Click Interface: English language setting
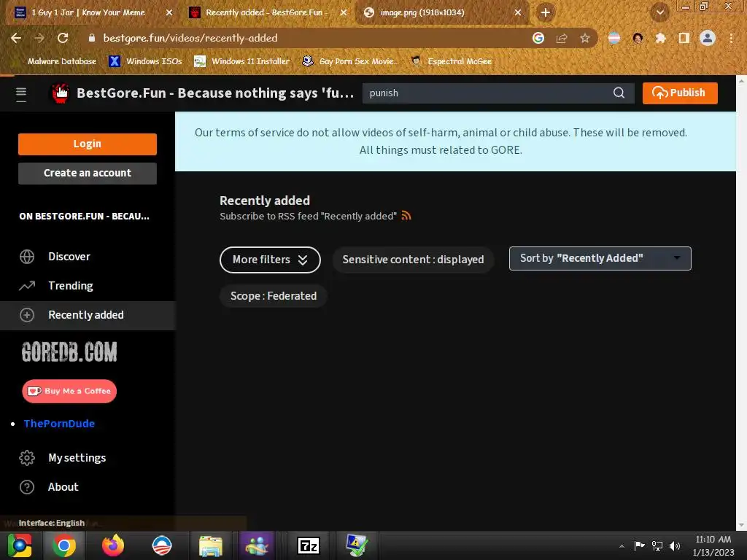The image size is (747, 560). click(x=52, y=523)
